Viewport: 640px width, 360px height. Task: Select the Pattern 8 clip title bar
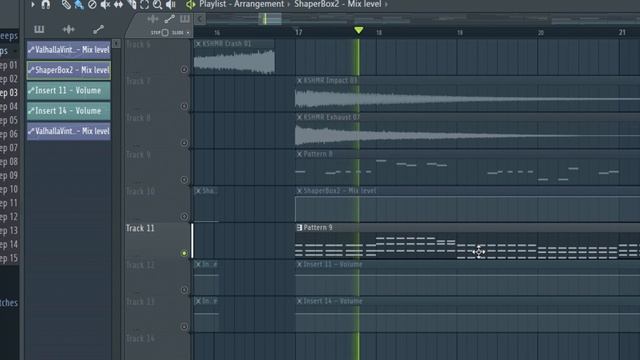(x=467, y=154)
